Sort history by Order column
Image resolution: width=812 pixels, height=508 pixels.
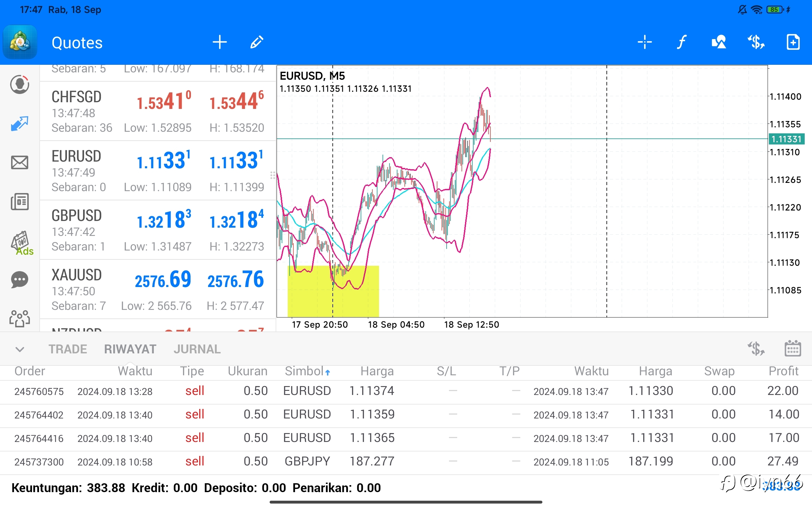click(x=29, y=371)
